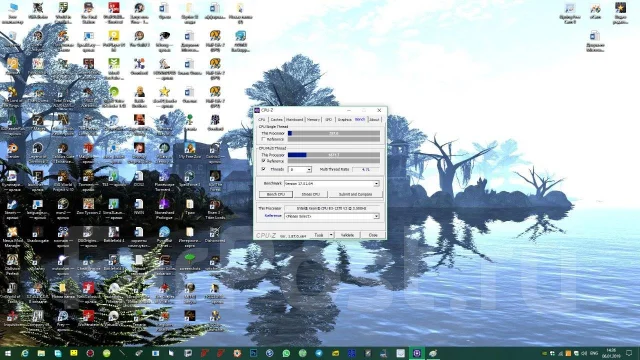Select the World in Conflict desktop icon

pos(63,13)
